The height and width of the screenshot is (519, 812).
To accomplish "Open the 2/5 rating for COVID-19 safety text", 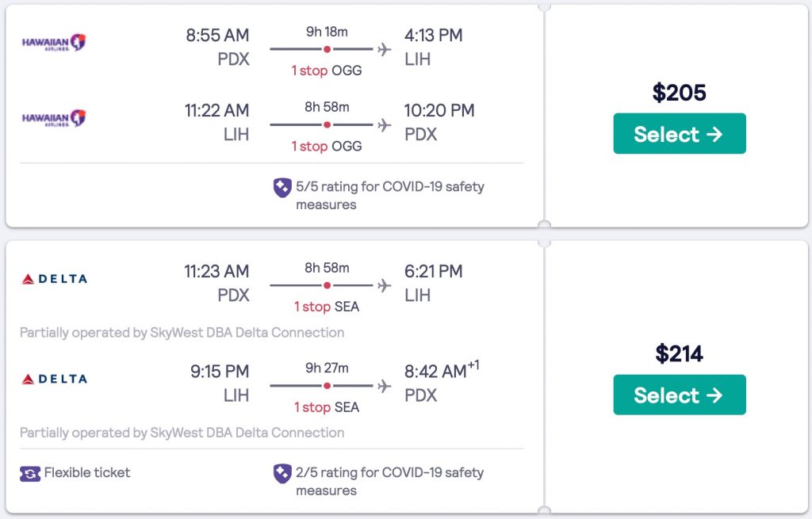I will (x=389, y=481).
